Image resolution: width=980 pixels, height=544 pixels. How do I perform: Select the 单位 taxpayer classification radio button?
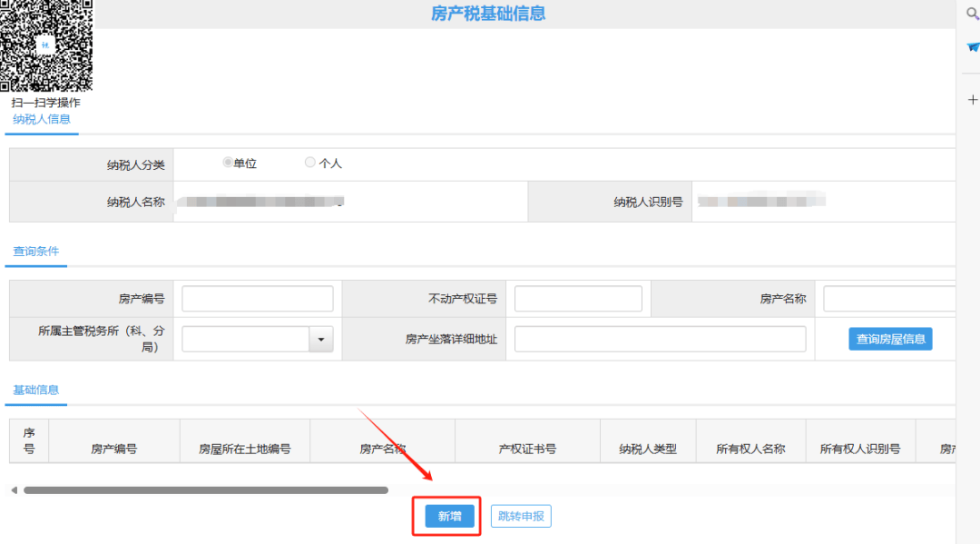coord(229,163)
